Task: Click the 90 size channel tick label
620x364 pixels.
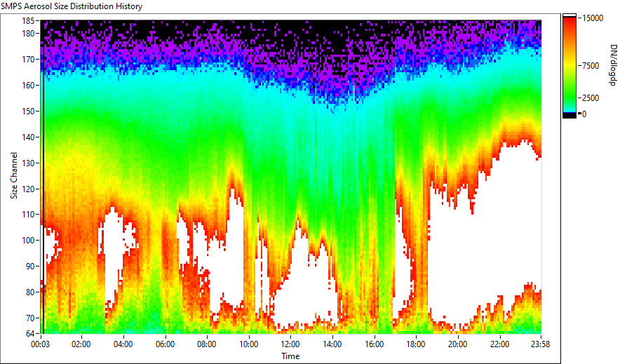Action: pos(30,267)
